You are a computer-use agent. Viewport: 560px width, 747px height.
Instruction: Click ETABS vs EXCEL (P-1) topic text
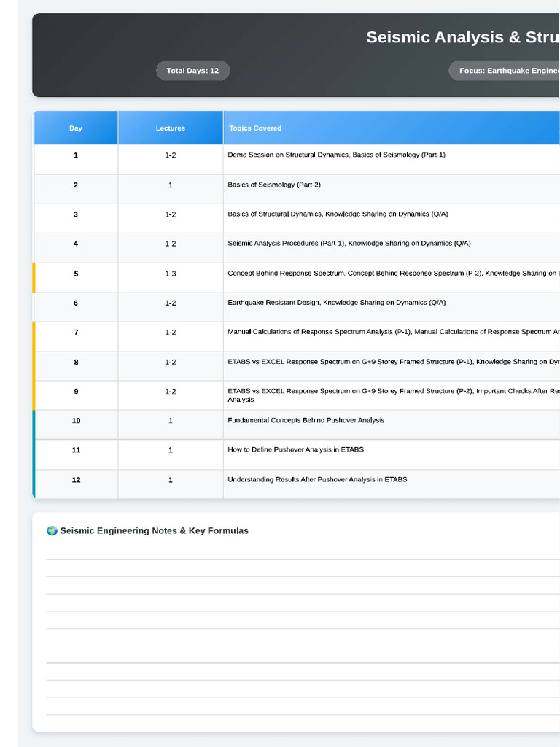393,362
